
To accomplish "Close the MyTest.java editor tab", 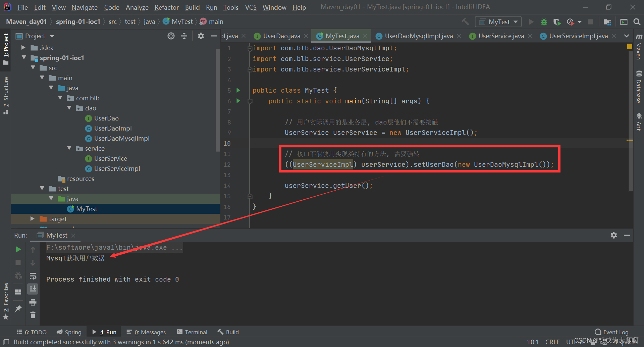I will tap(365, 36).
